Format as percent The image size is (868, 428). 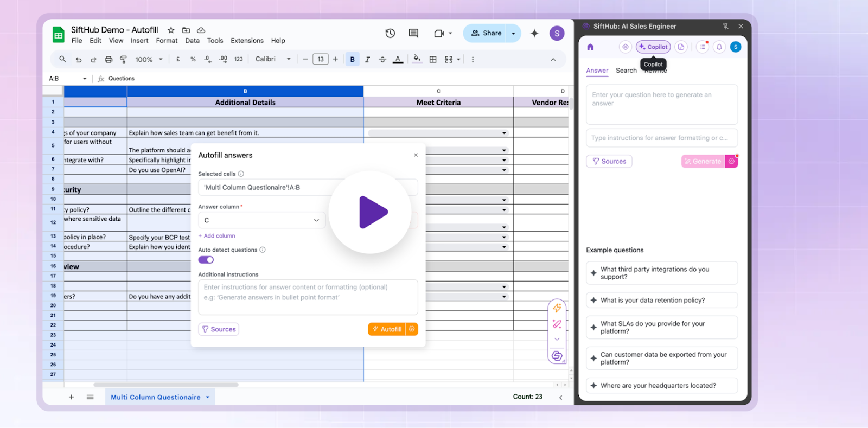[193, 59]
